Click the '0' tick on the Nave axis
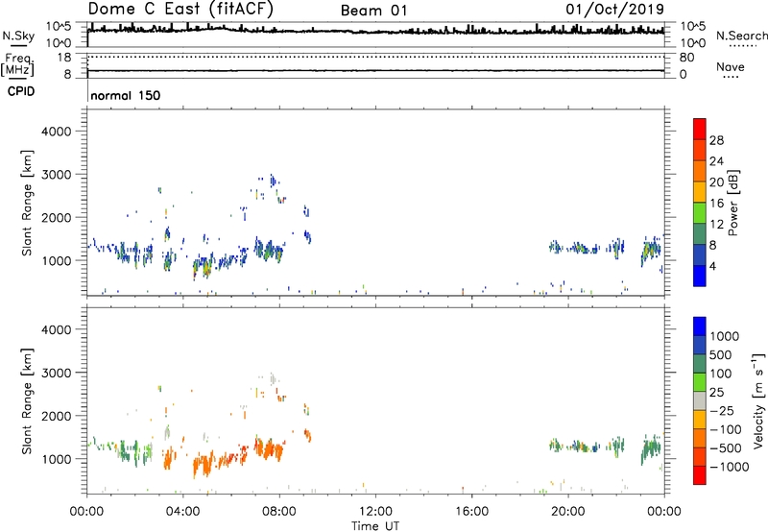Viewport: 768px width, 532px height. pos(684,75)
